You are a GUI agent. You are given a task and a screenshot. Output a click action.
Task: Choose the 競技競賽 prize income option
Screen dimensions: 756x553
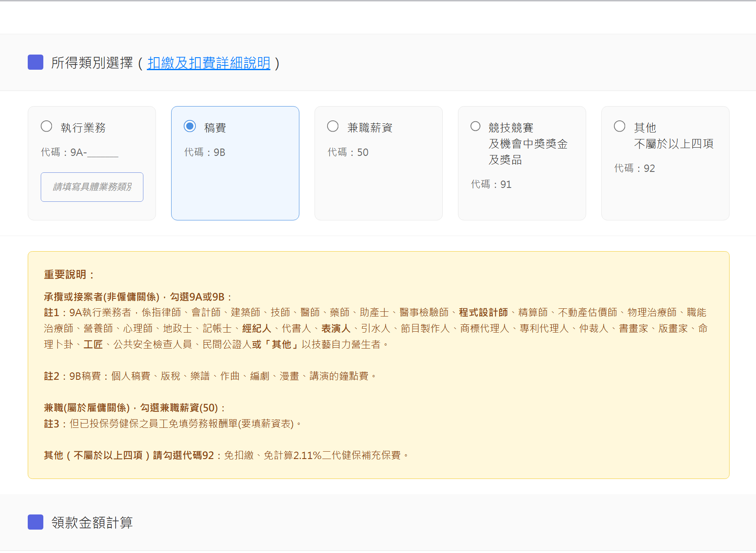pos(476,126)
